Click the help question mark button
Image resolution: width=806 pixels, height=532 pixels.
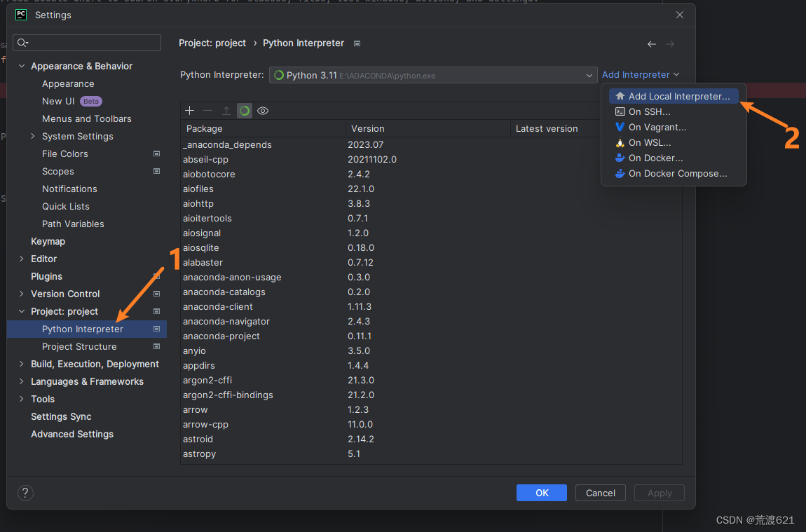tap(25, 493)
